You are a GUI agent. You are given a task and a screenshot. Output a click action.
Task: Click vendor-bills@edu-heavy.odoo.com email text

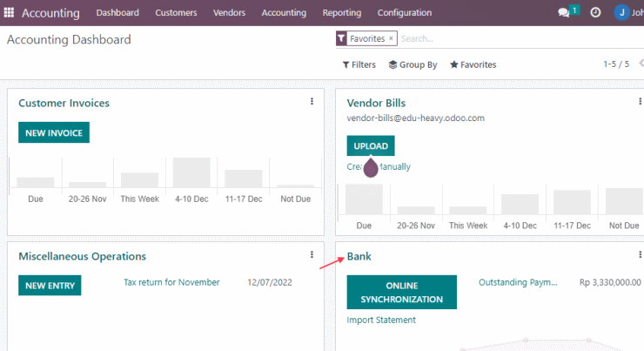coord(416,118)
